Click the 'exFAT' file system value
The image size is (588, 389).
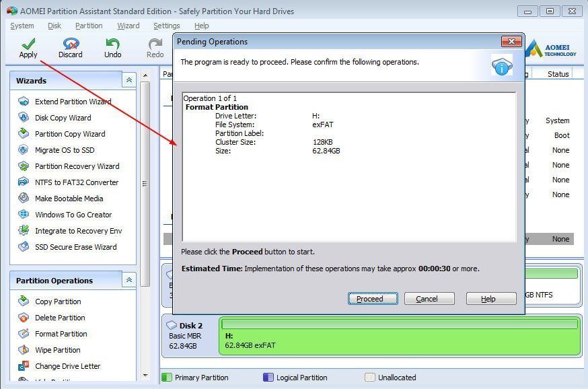323,125
